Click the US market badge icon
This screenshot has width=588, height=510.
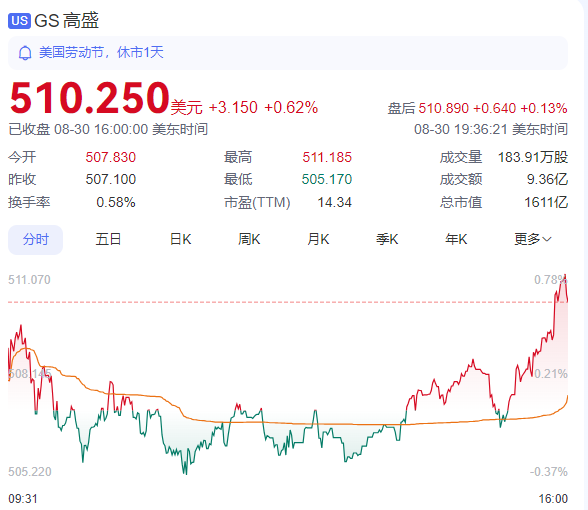[19, 21]
